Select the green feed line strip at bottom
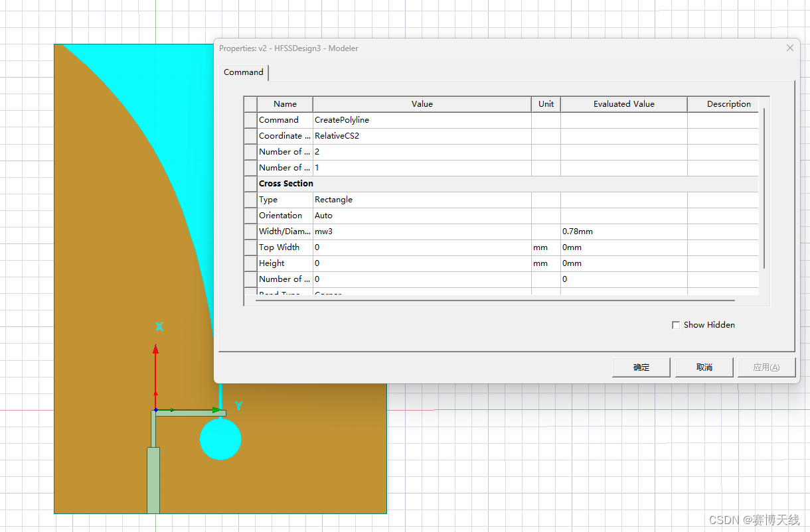Viewport: 810px width, 532px height. [153, 480]
